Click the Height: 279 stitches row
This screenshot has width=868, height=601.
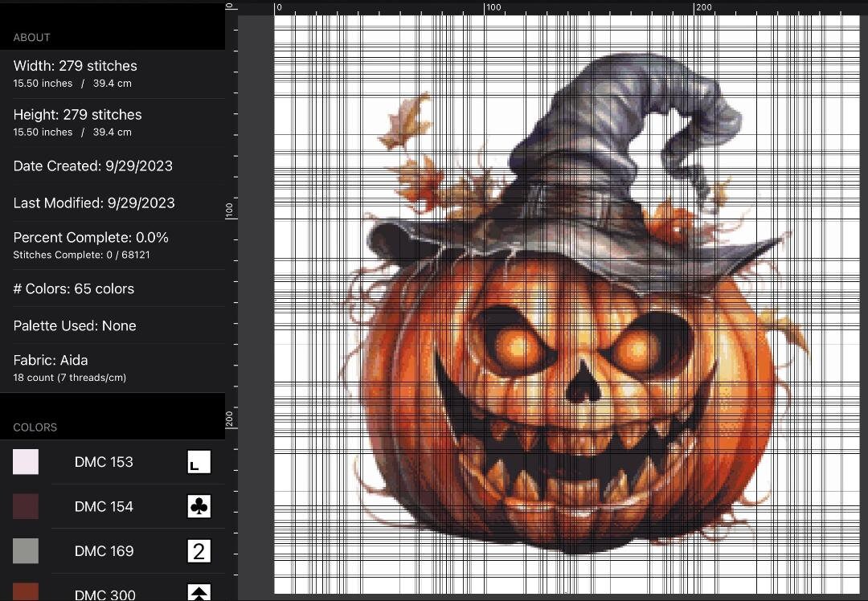click(113, 123)
